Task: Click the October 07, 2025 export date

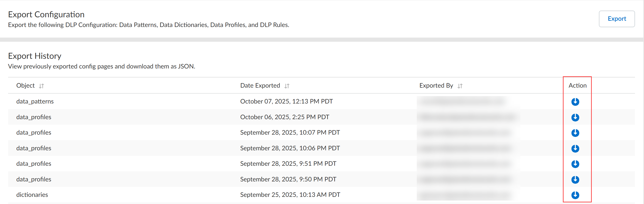Action: pyautogui.click(x=286, y=101)
